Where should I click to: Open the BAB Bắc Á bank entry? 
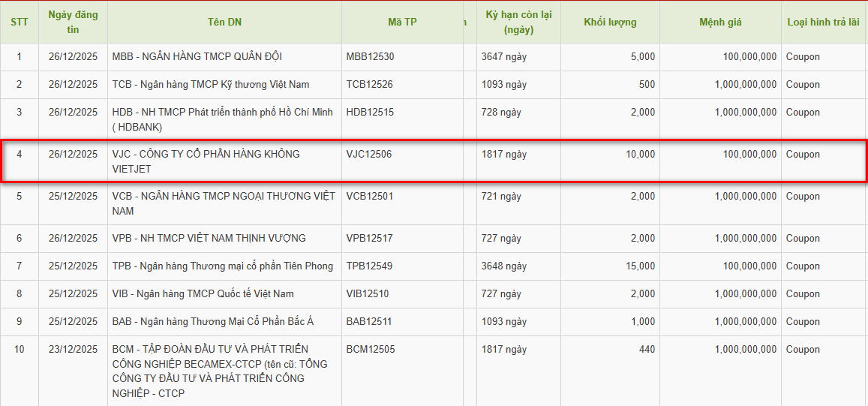pos(212,322)
